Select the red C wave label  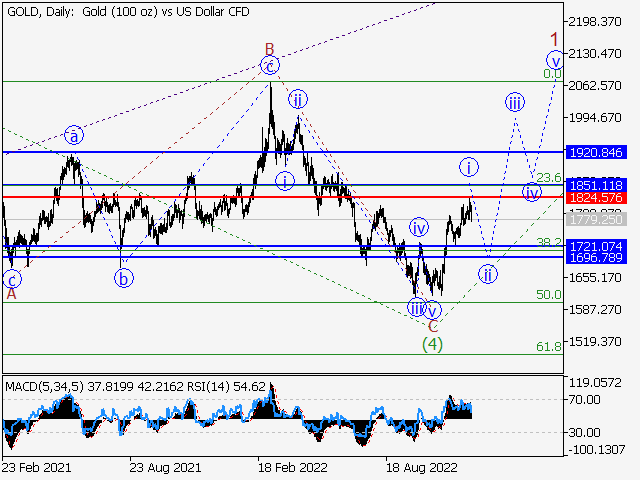tap(433, 326)
